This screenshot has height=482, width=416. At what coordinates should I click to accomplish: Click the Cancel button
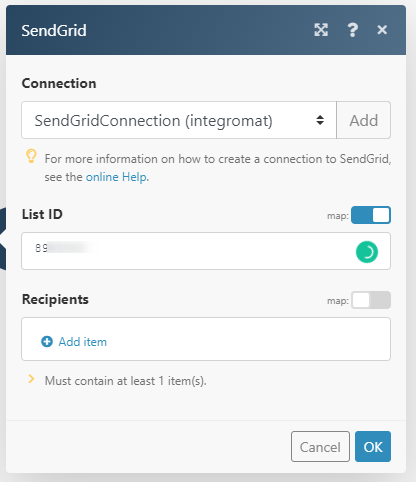320,447
